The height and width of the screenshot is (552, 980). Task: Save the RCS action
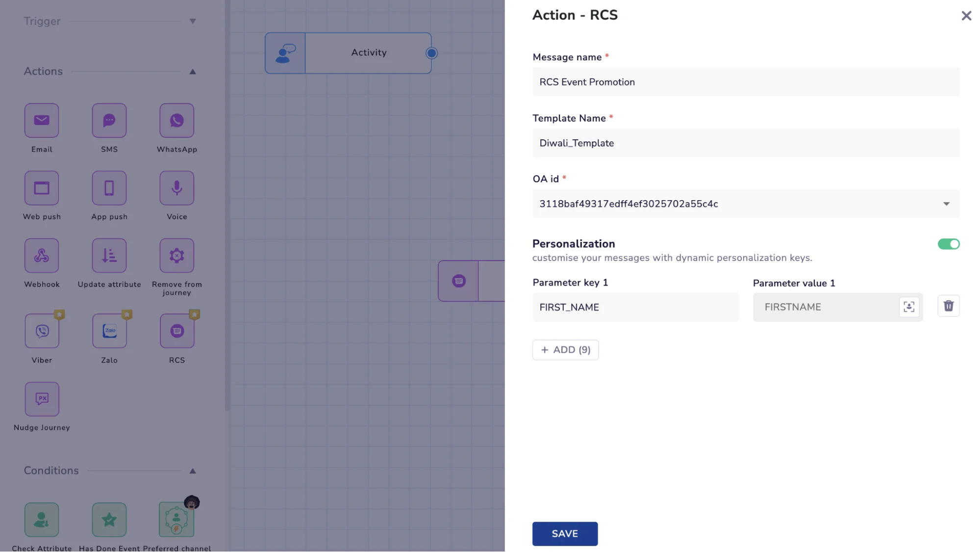pyautogui.click(x=565, y=533)
